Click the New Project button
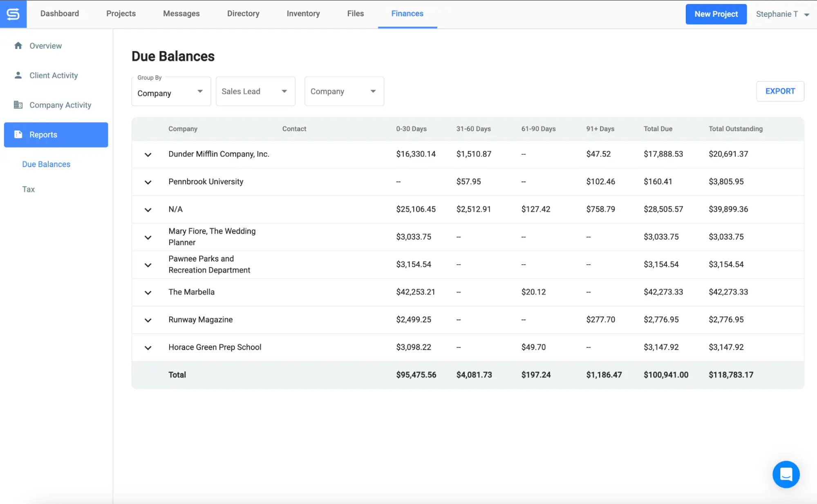Viewport: 817px width, 504px height. [716, 14]
